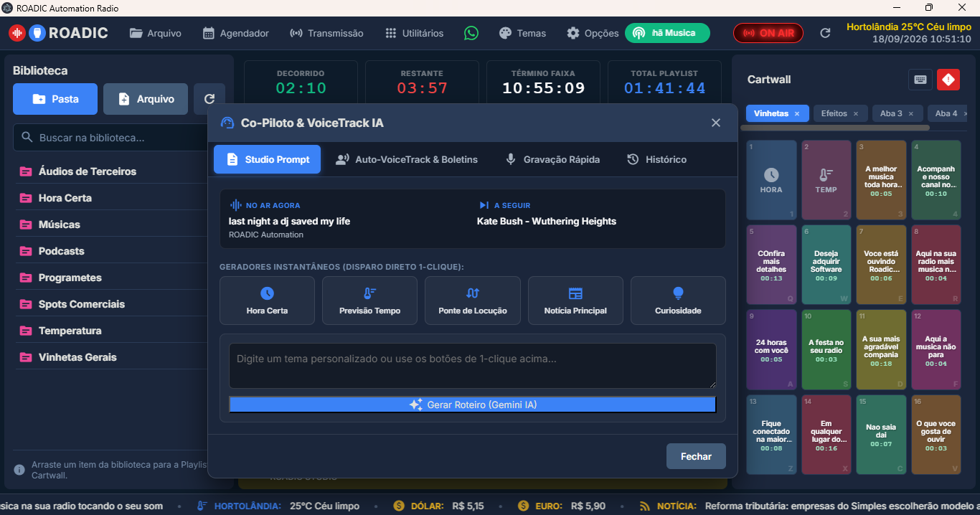Trigger the Previsão Tempo generator

pos(369,301)
